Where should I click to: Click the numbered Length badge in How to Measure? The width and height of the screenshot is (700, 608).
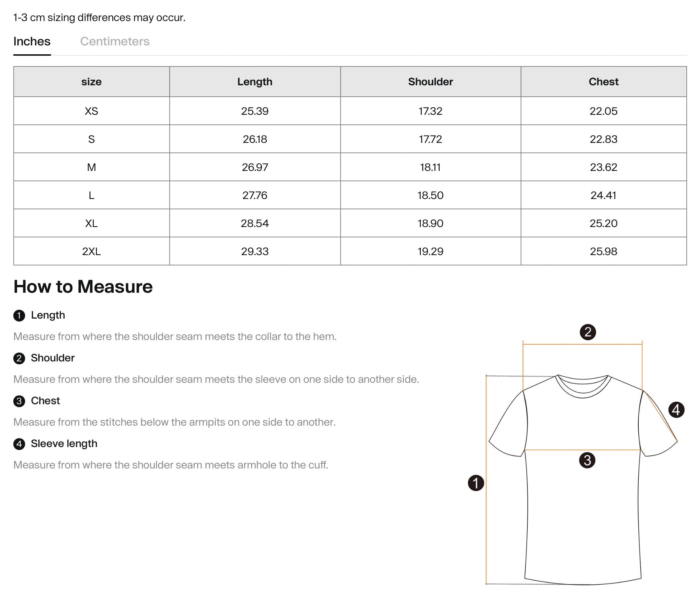coord(18,315)
